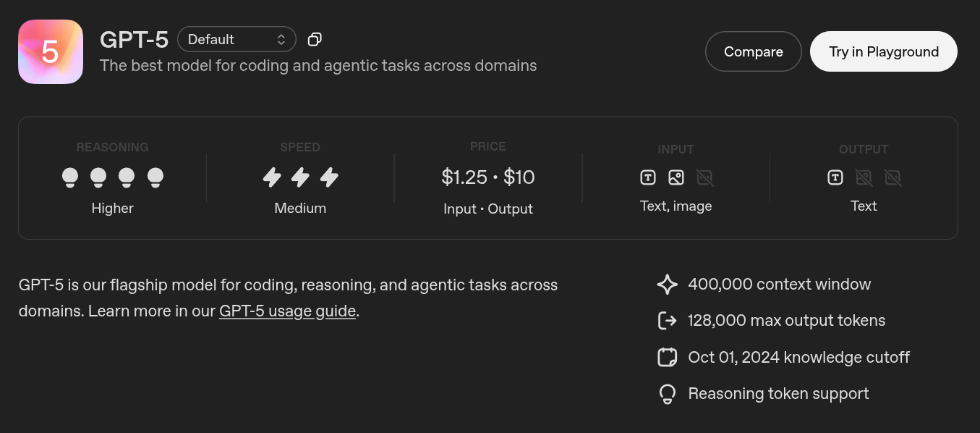This screenshot has height=433, width=980.
Task: Click the REASONING column header
Action: tap(113, 147)
